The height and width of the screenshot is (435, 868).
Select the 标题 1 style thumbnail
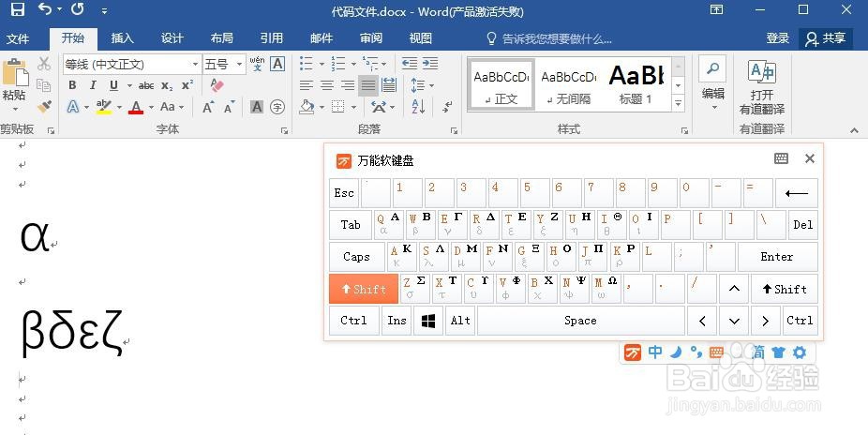click(x=636, y=83)
